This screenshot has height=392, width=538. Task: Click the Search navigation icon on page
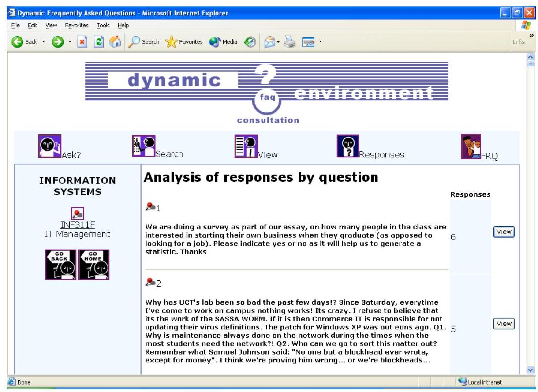tap(144, 146)
